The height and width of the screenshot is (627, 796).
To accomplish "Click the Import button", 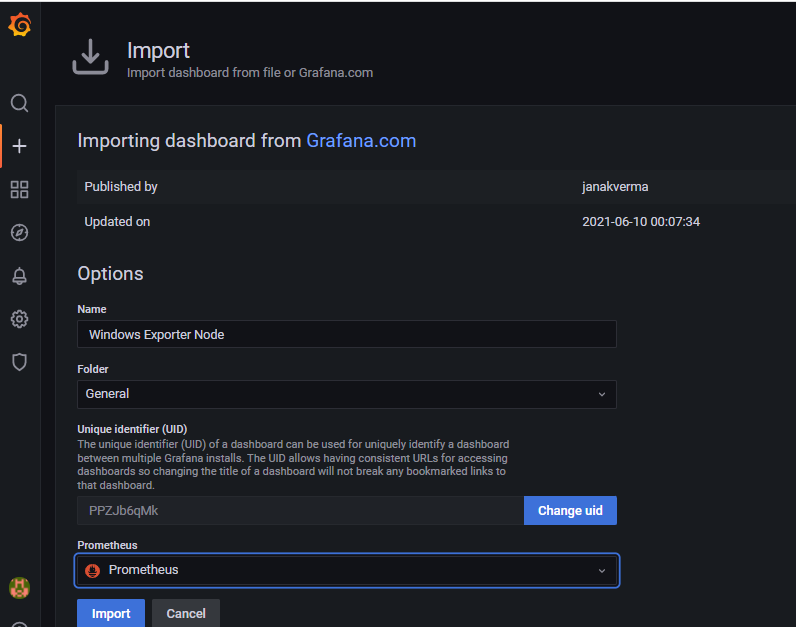I will tap(111, 613).
